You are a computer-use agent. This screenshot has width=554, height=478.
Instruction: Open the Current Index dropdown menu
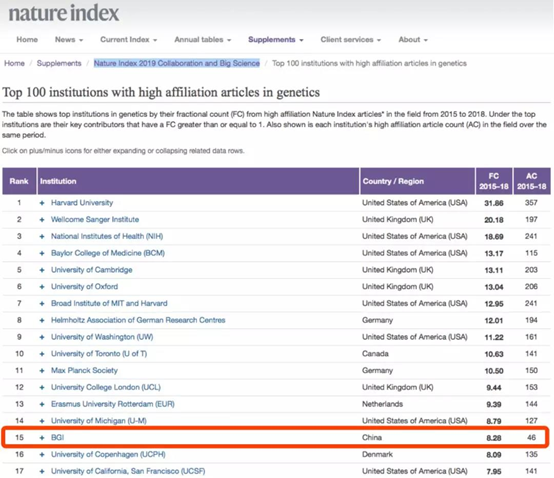click(x=129, y=40)
